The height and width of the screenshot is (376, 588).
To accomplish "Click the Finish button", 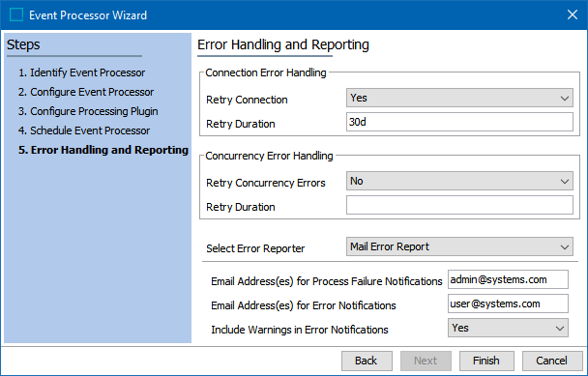I will pyautogui.click(x=486, y=361).
